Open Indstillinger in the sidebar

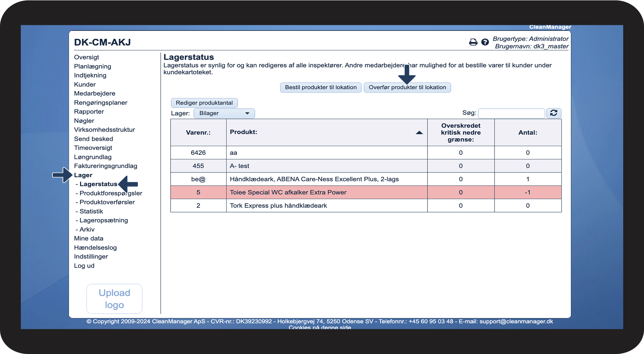(91, 257)
